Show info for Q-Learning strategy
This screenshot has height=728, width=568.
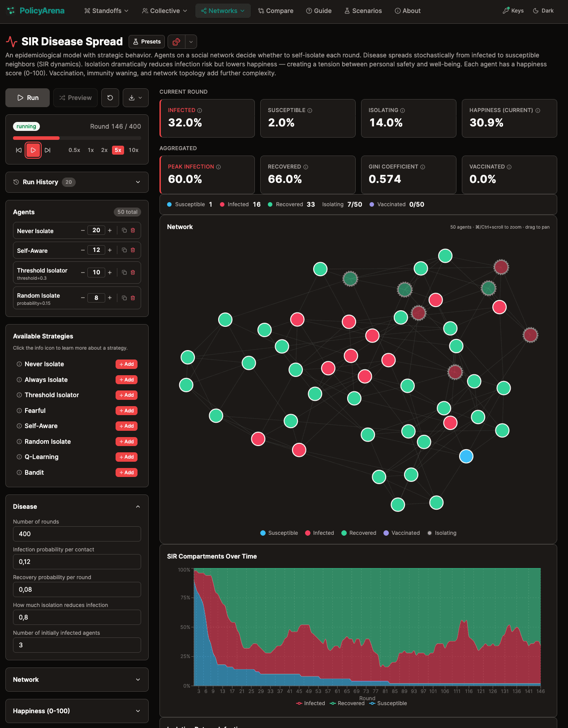point(19,457)
